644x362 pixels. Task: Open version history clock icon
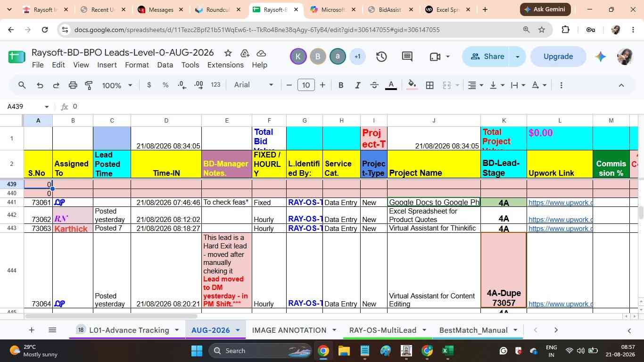click(381, 57)
